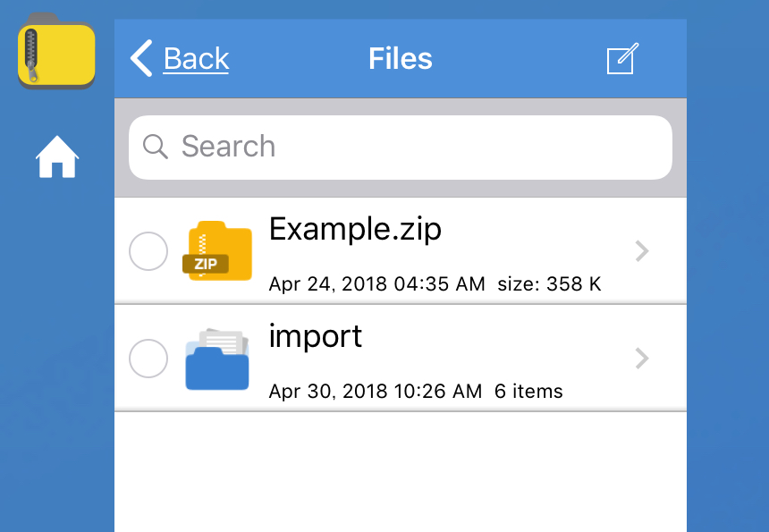Click the Apr 24, 2018 date line
The image size is (769, 532).
[376, 284]
